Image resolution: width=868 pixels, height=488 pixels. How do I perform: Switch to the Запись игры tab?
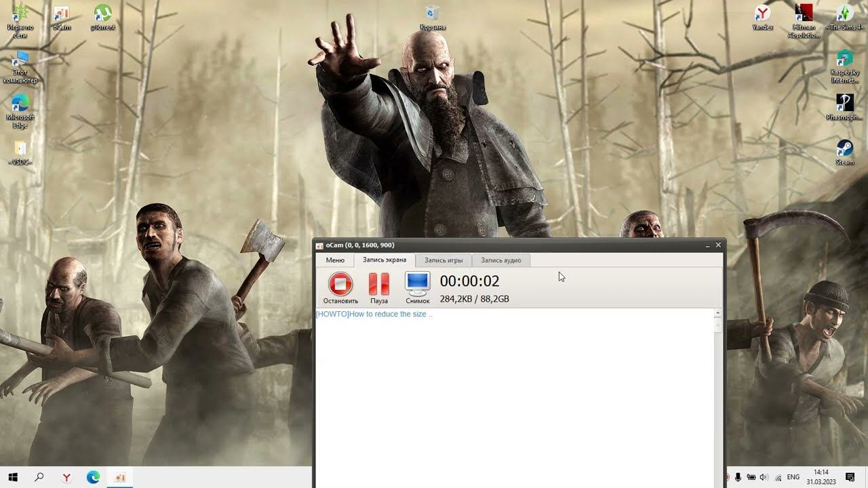coord(443,260)
